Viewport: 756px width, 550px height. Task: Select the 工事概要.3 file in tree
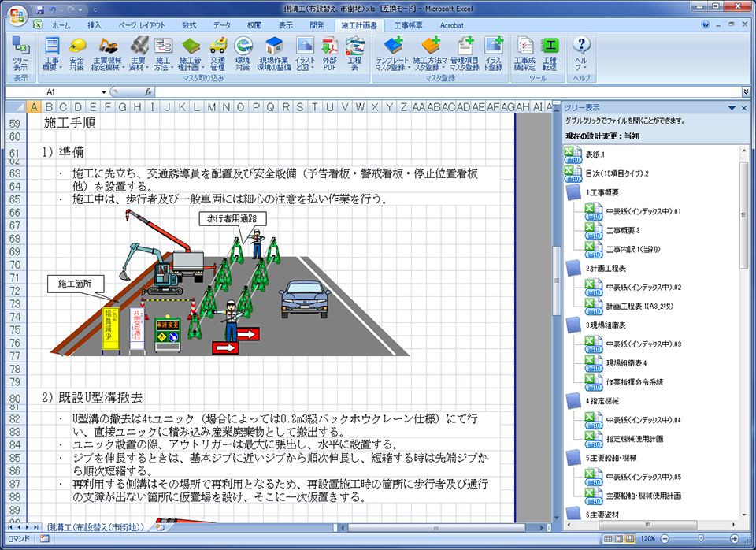click(x=622, y=230)
